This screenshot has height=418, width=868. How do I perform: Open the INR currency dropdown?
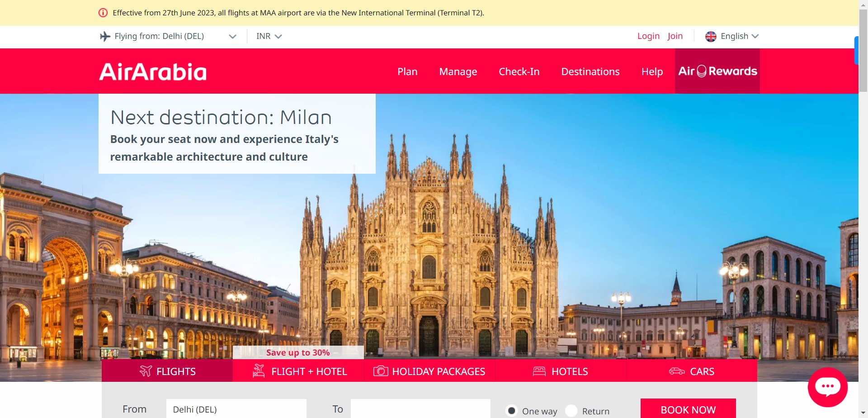269,36
